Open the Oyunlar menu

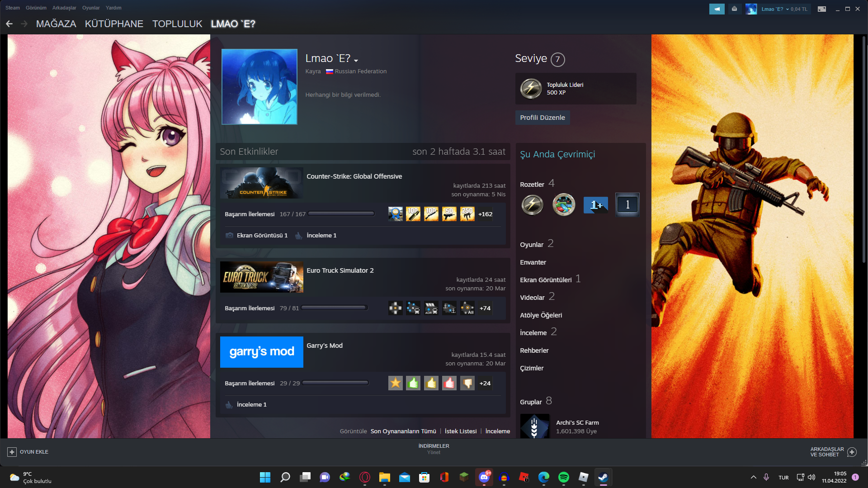(x=91, y=8)
